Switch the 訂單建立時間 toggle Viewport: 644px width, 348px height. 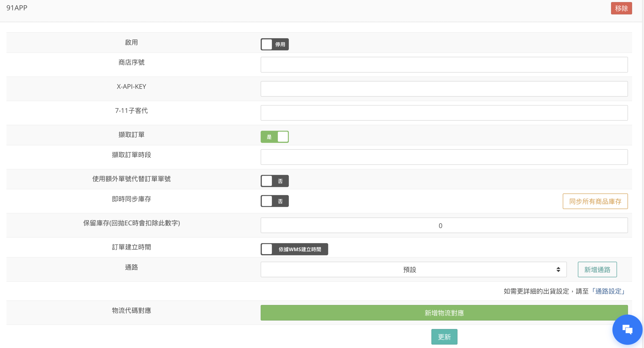(294, 249)
